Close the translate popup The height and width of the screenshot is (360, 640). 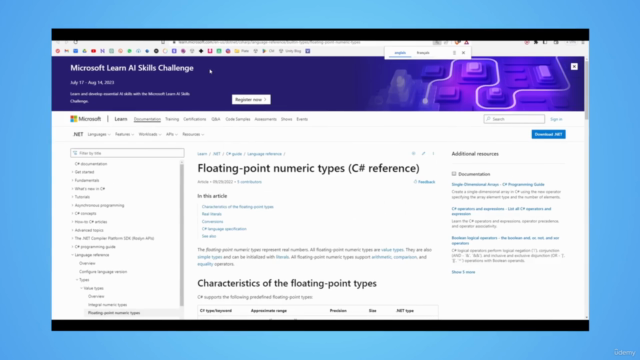pyautogui.click(x=463, y=53)
